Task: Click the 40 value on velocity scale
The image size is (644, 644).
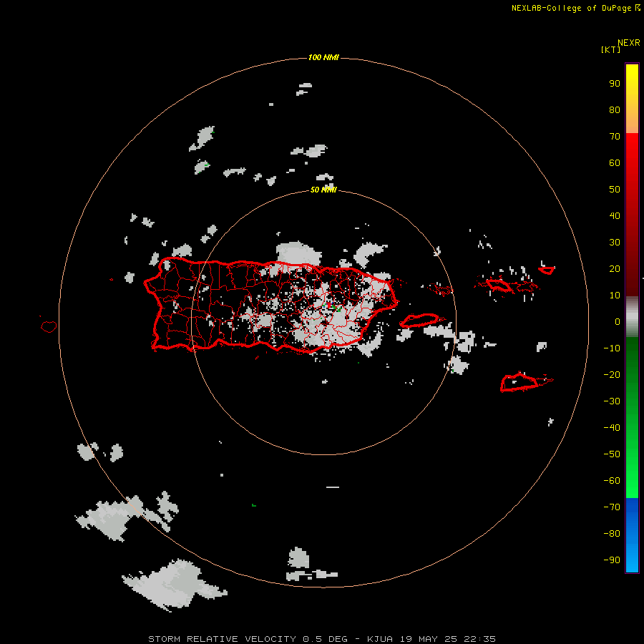Action: 615,215
